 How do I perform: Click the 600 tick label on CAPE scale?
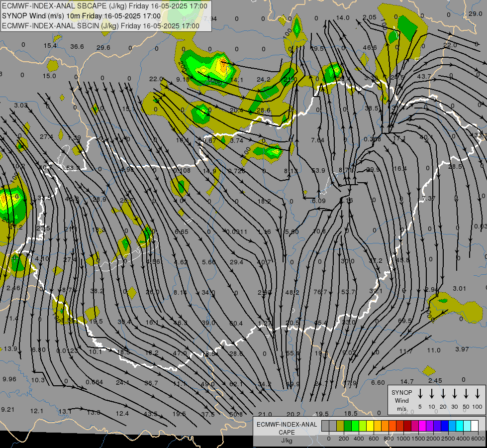tap(374, 439)
